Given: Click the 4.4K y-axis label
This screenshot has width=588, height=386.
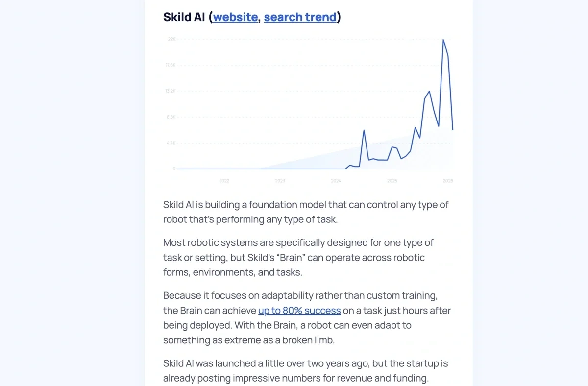Looking at the screenshot, I should click(171, 143).
